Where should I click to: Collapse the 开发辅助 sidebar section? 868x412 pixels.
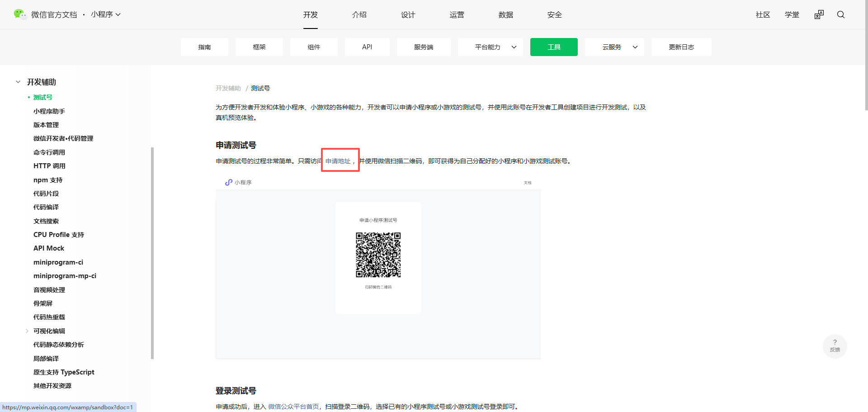point(18,82)
